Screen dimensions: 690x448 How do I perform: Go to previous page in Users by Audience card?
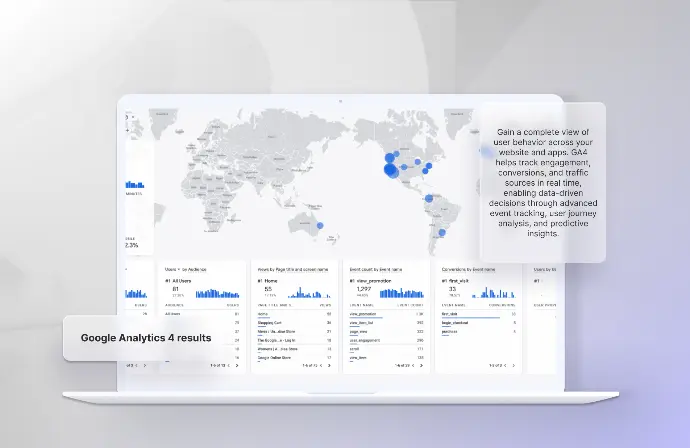pos(228,366)
